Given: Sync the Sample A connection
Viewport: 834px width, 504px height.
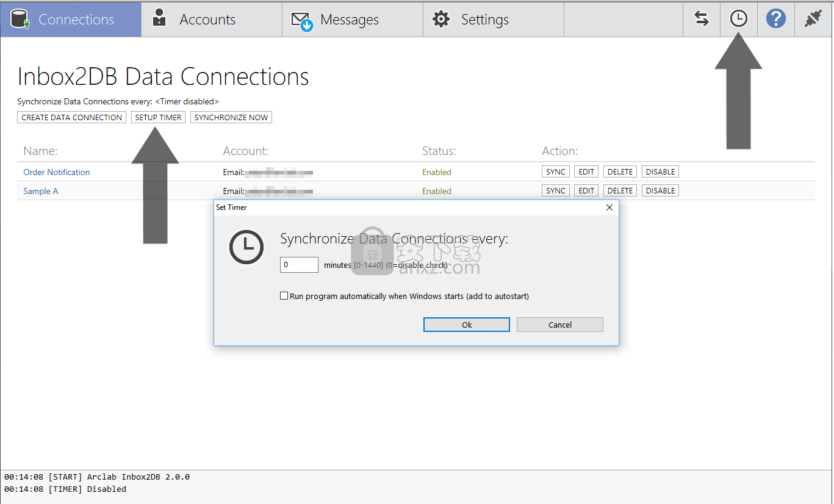Looking at the screenshot, I should pyautogui.click(x=556, y=191).
